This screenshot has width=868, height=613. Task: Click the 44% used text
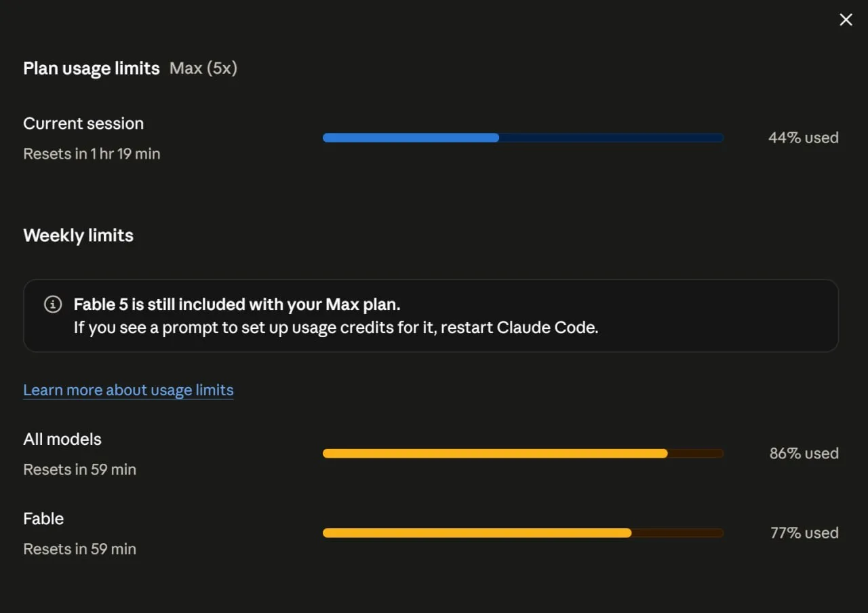point(804,138)
